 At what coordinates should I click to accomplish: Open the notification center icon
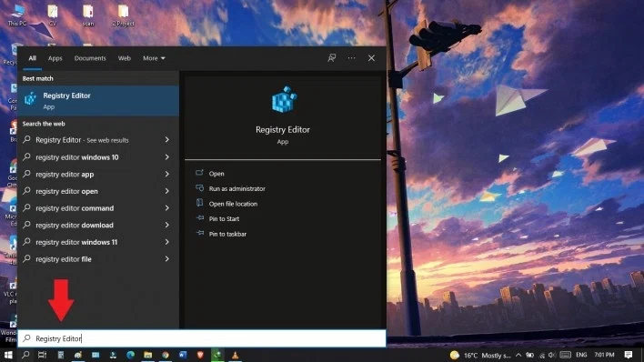click(629, 355)
